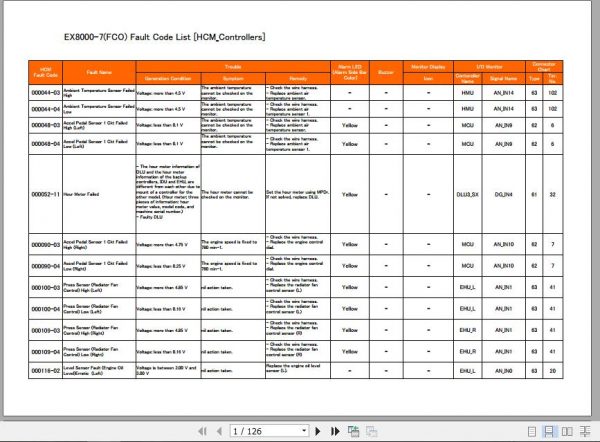Click fault code 000048-04 cell
This screenshot has height=442, width=600.
click(46, 144)
